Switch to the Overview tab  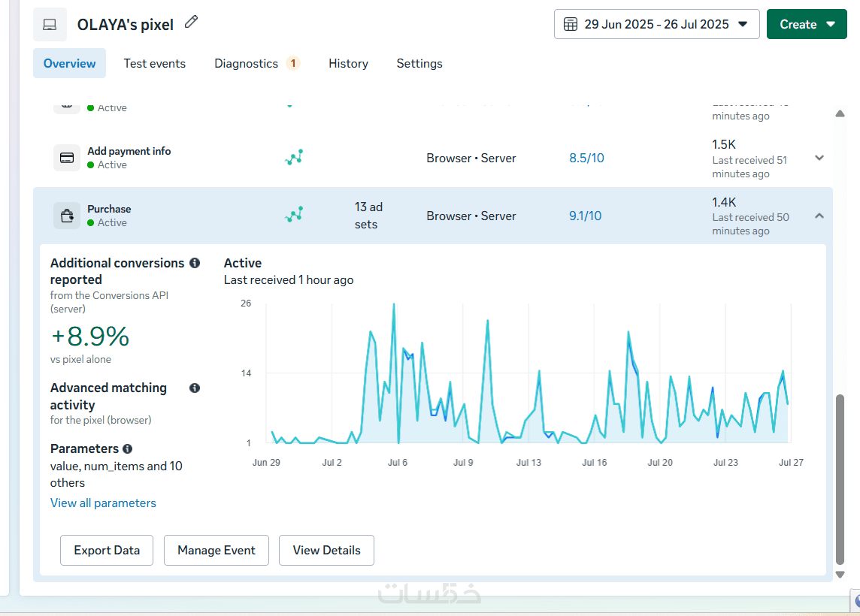pos(70,64)
